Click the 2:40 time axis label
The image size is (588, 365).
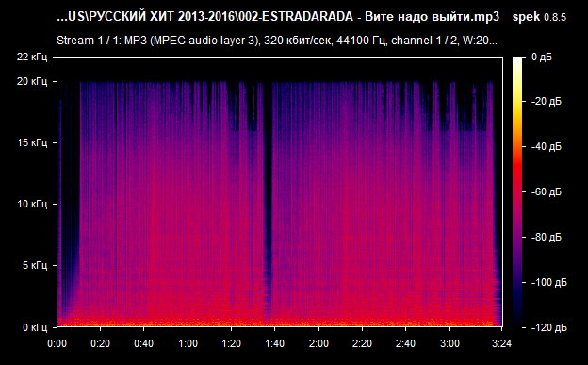[x=406, y=343]
